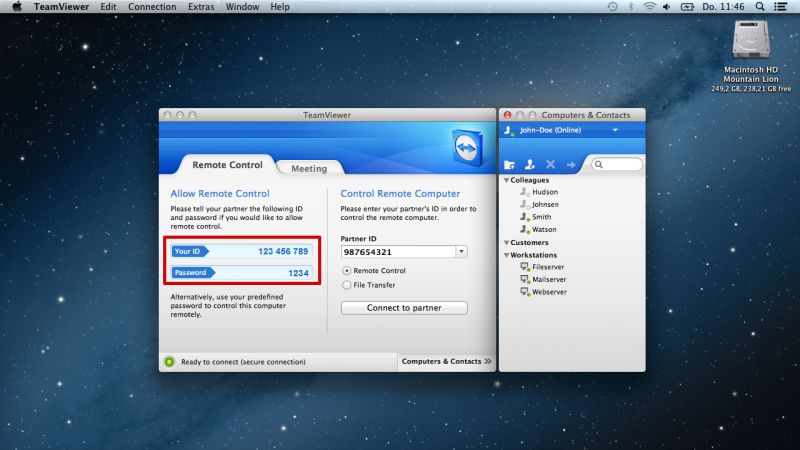800x450 pixels.
Task: Click the add contact icon
Action: (530, 164)
